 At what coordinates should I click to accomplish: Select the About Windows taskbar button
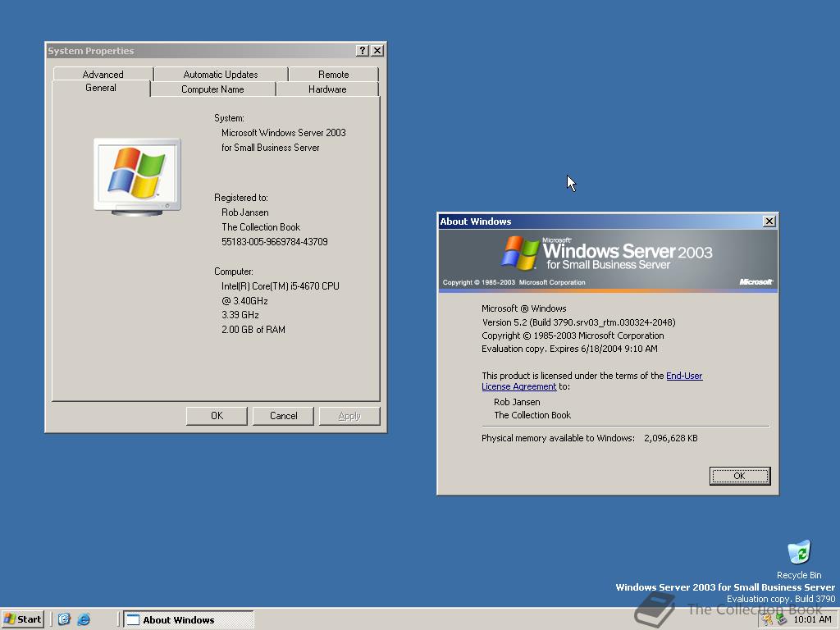click(x=188, y=620)
